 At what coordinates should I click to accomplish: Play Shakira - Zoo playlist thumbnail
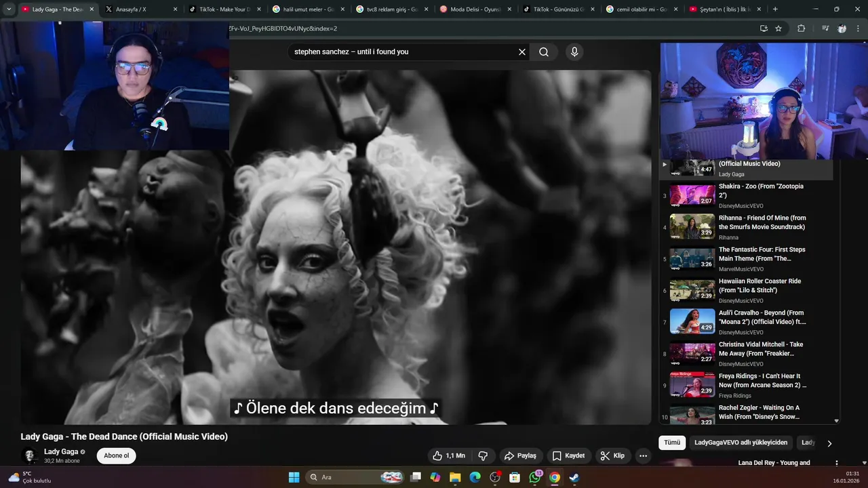coord(692,195)
